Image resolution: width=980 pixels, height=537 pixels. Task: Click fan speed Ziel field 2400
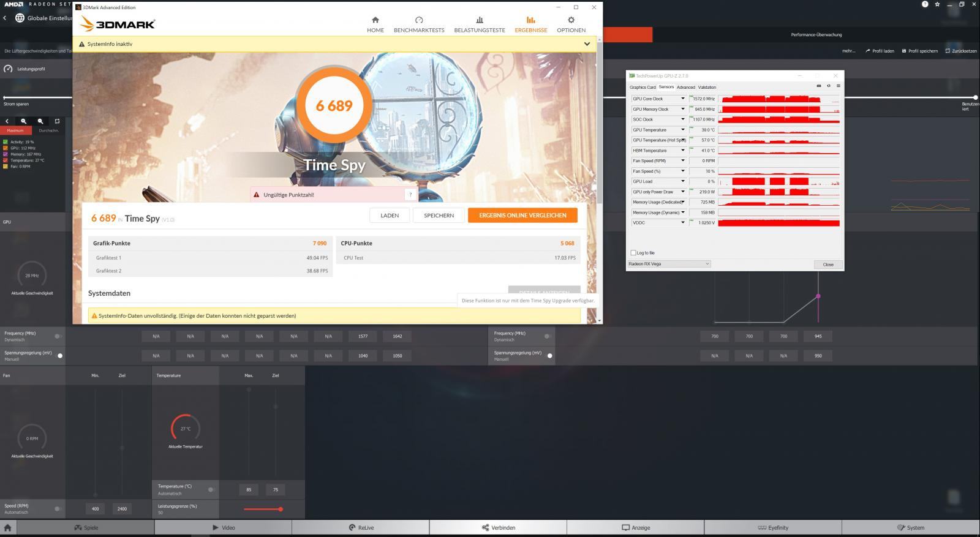122,509
